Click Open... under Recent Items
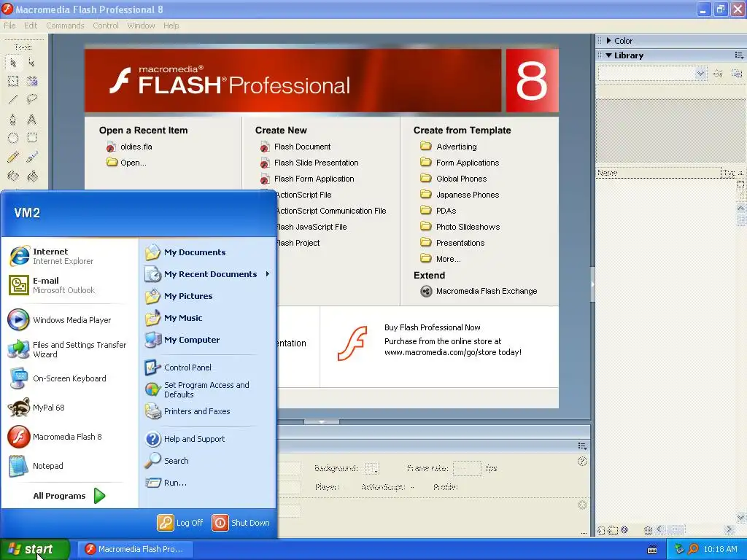 click(x=133, y=163)
